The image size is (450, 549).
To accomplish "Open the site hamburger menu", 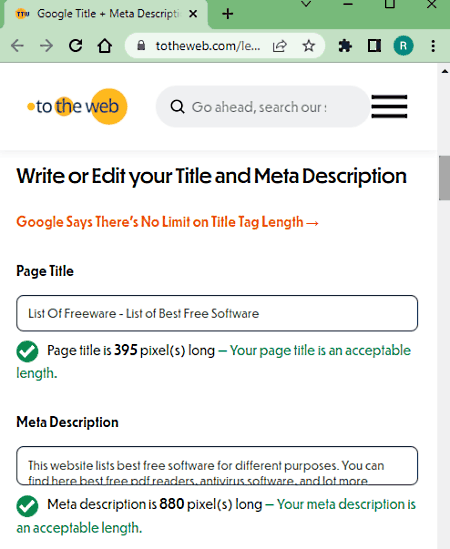I will (389, 106).
